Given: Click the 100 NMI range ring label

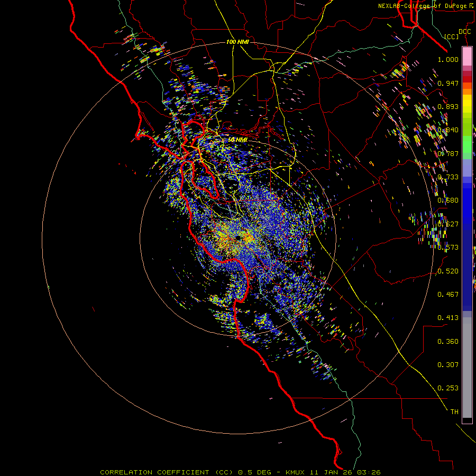Looking at the screenshot, I should click(237, 42).
